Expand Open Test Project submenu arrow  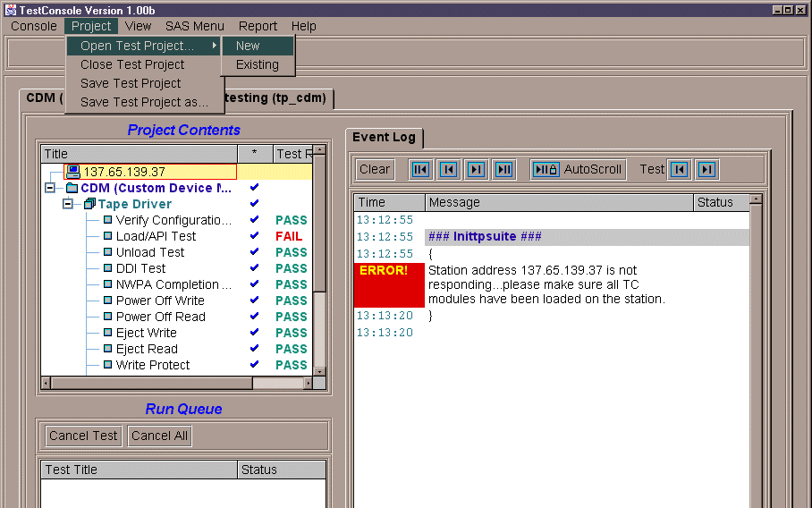(x=214, y=46)
